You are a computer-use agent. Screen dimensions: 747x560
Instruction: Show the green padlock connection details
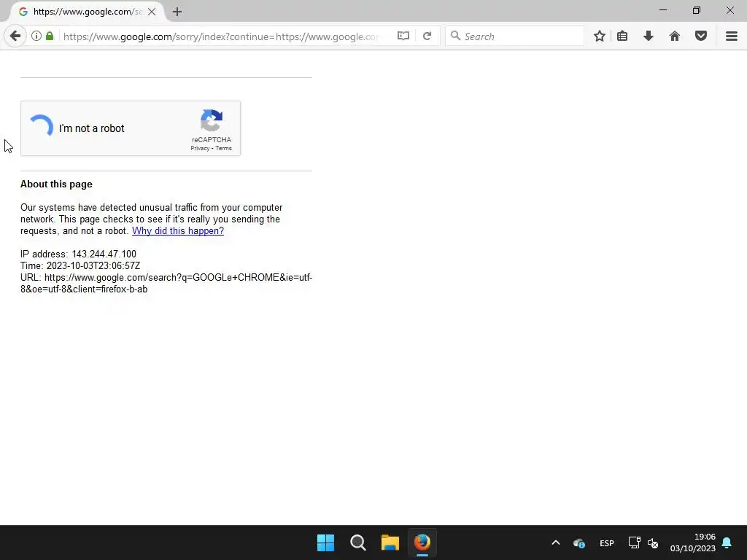tap(50, 36)
